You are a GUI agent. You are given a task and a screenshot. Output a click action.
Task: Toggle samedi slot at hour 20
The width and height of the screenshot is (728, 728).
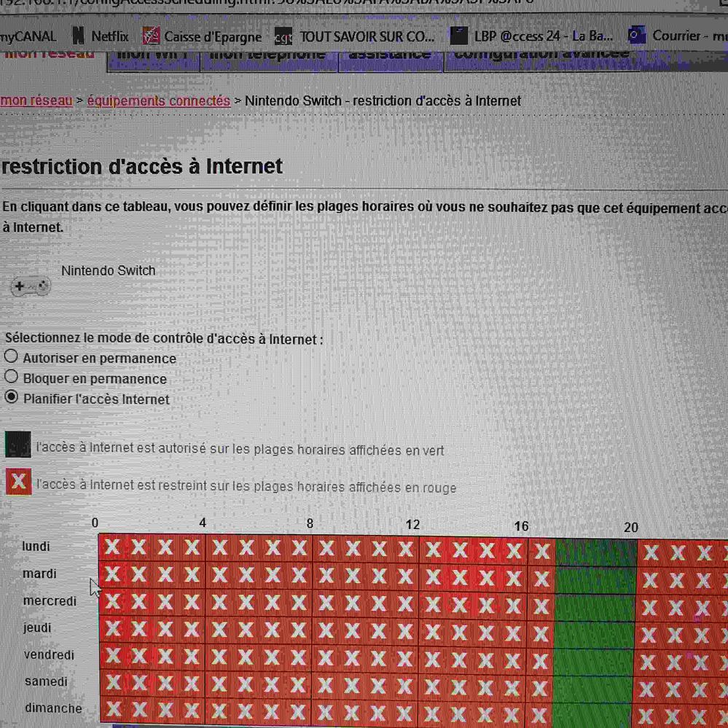646,689
